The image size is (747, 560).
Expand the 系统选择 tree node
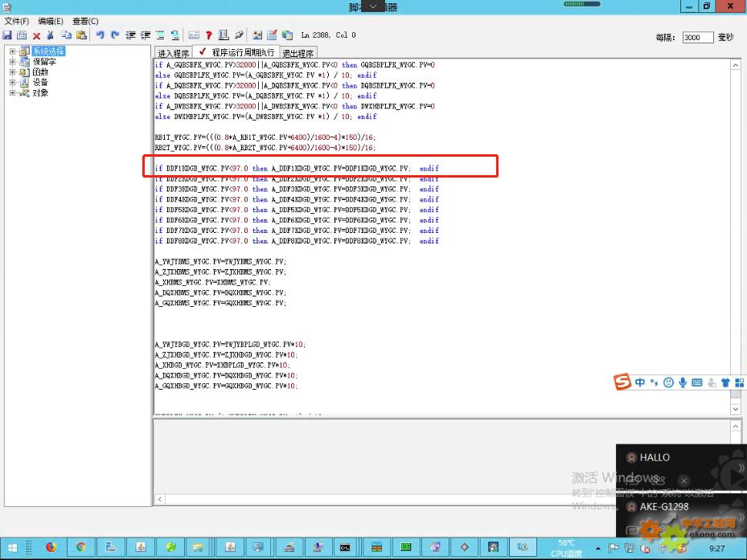click(13, 51)
